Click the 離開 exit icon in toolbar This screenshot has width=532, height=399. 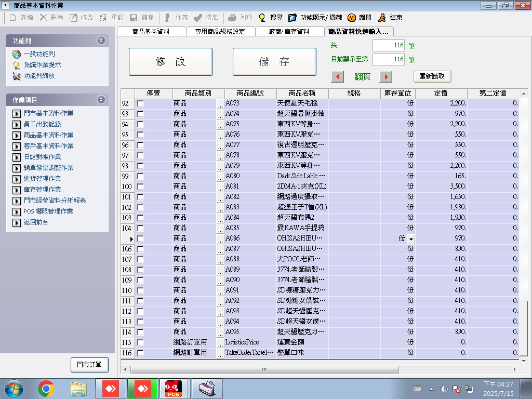(x=352, y=17)
